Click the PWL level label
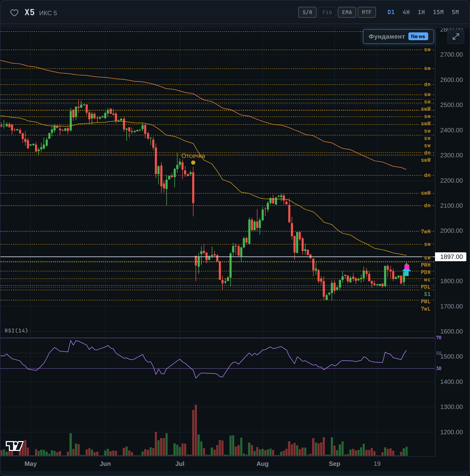 [426, 301]
